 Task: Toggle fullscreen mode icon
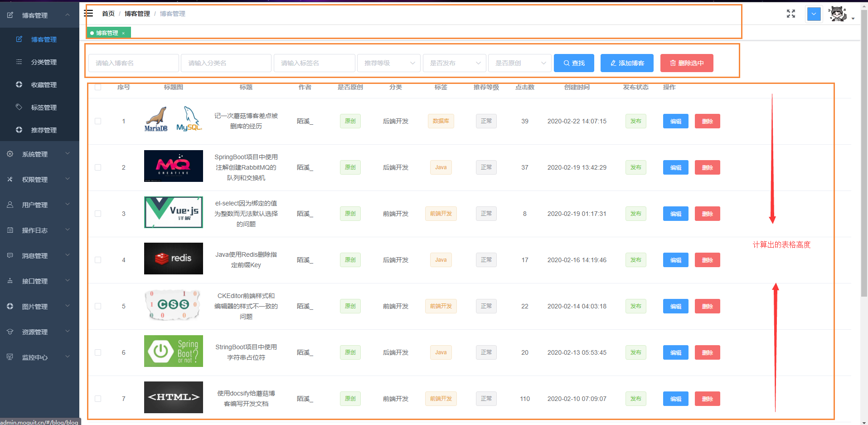click(x=791, y=14)
